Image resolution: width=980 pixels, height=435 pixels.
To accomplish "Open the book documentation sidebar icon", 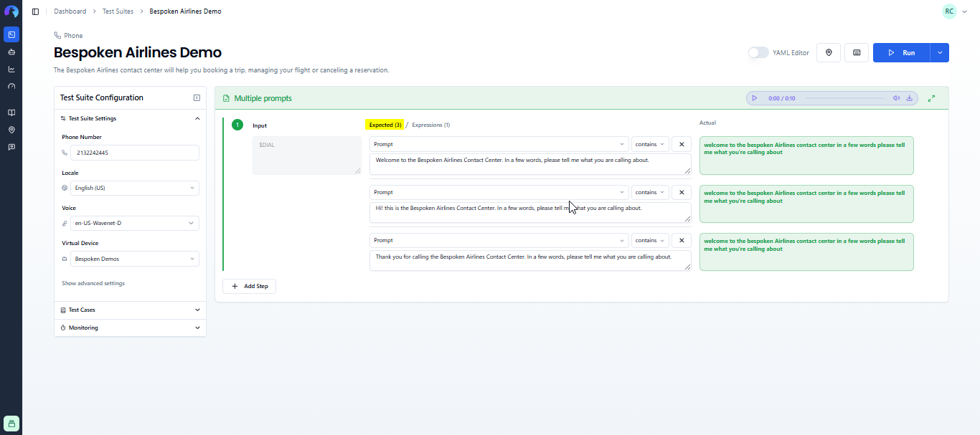I will [11, 113].
